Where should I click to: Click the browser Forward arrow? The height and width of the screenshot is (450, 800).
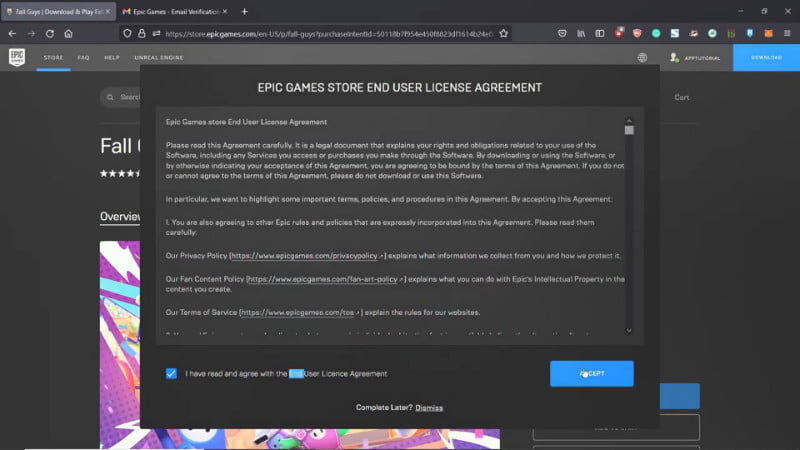click(x=31, y=34)
